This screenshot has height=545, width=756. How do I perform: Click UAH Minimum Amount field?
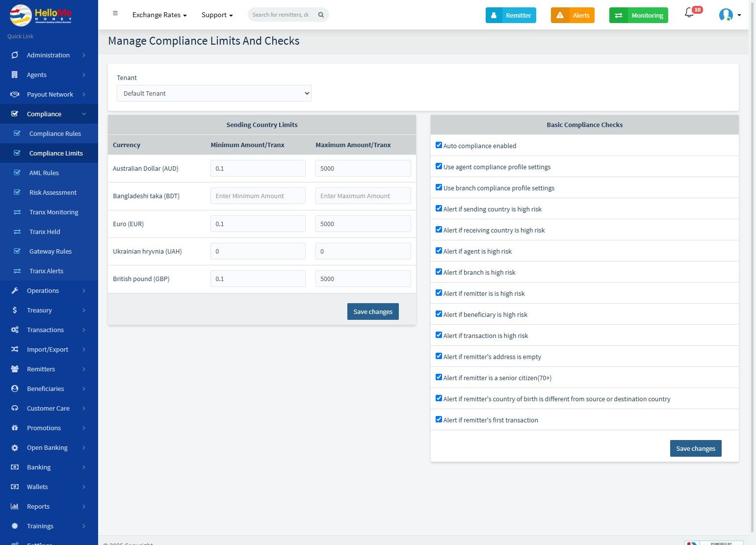[x=258, y=251]
